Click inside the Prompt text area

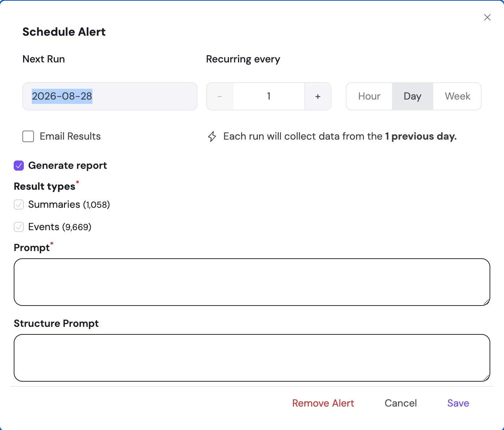(x=252, y=282)
